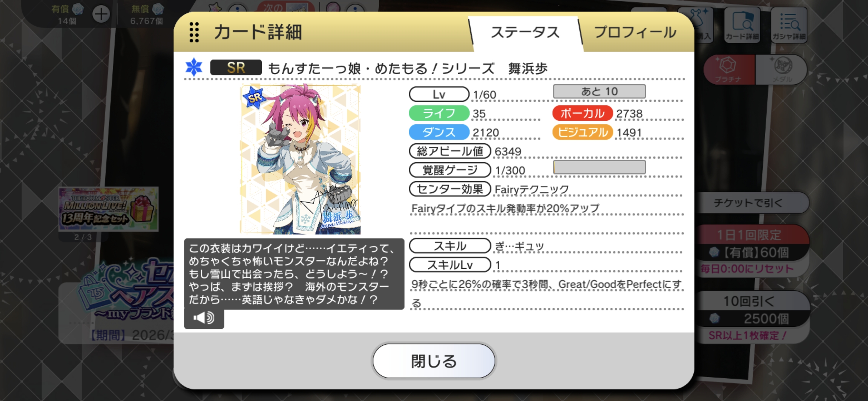This screenshot has height=401, width=868.
Task: Open the ガシャ詳細 list icon
Action: point(789,25)
